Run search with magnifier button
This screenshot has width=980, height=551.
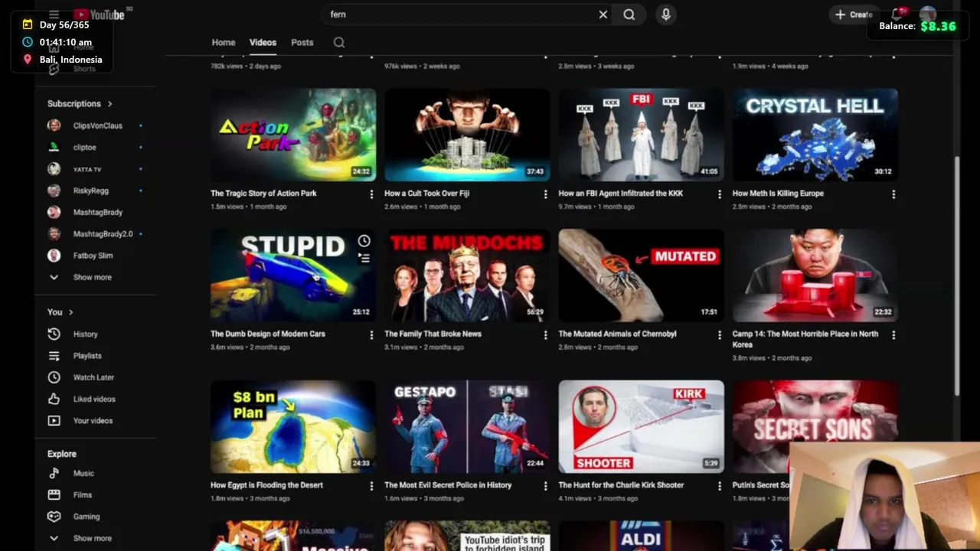point(629,15)
